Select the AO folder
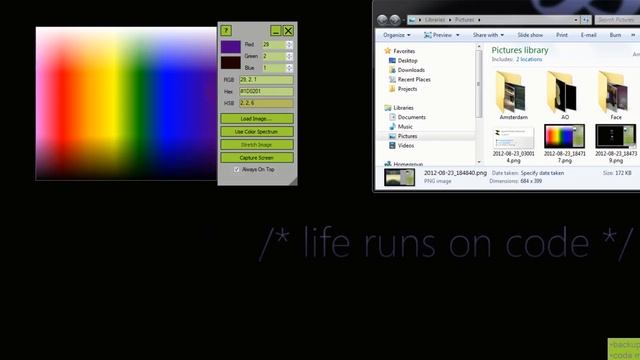 click(564, 96)
